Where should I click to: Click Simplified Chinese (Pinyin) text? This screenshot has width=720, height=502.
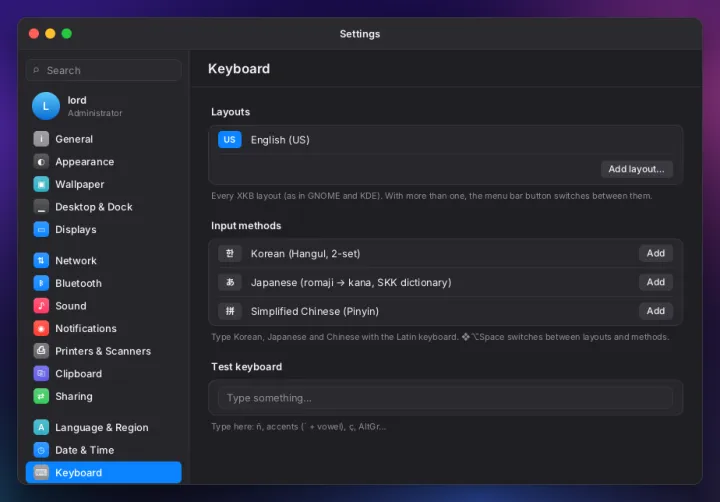pos(315,311)
